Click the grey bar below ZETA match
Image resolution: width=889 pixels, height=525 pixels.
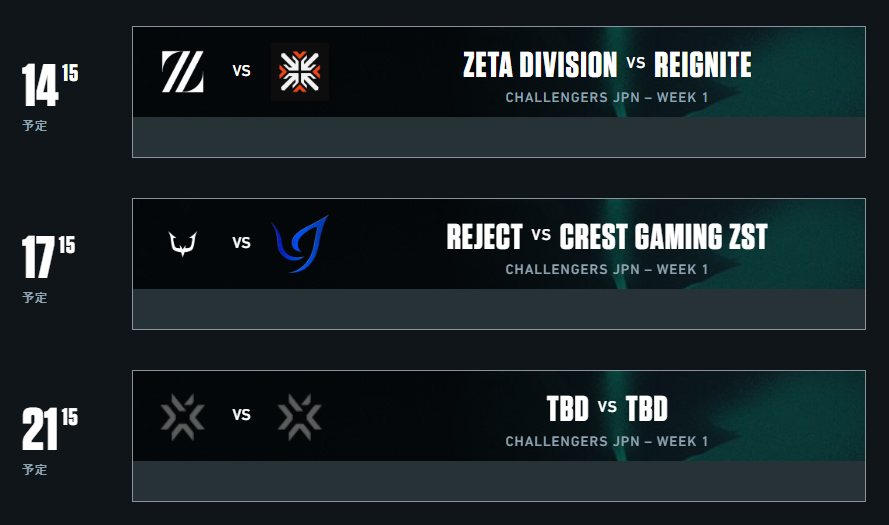point(499,137)
